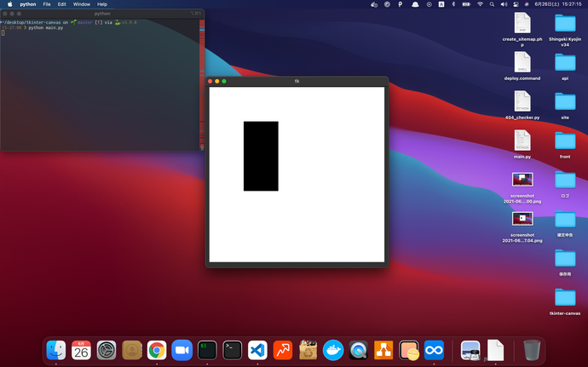Select the 確定申告 folder on desktop
Image resolution: width=588 pixels, height=367 pixels.
point(565,219)
